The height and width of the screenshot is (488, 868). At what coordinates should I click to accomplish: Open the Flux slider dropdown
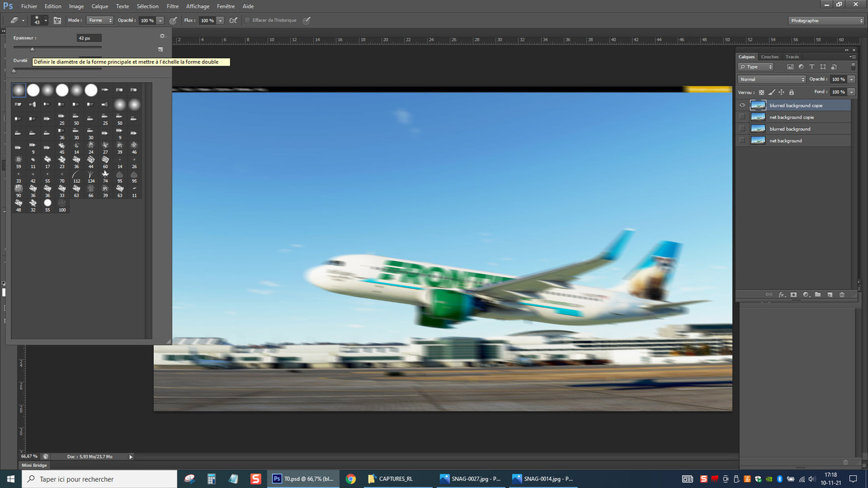220,20
